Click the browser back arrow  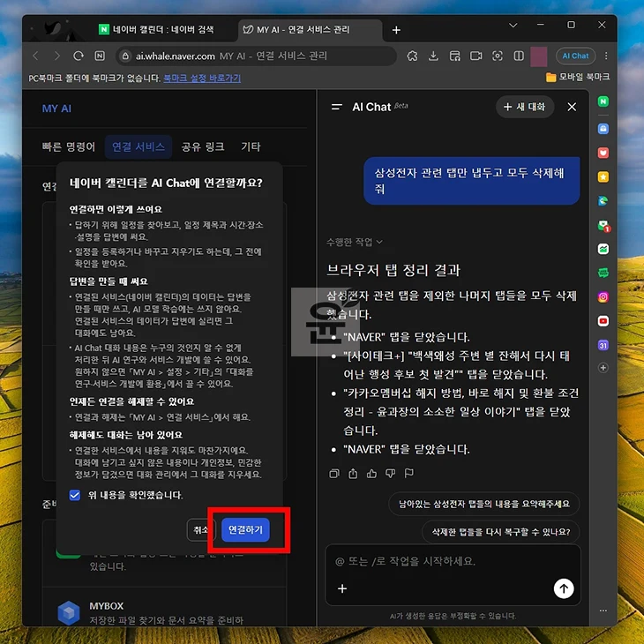(36, 56)
